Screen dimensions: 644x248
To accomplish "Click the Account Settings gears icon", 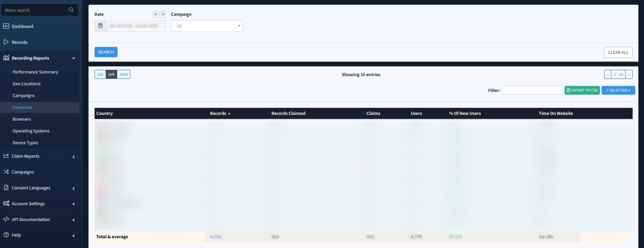I will [6, 204].
